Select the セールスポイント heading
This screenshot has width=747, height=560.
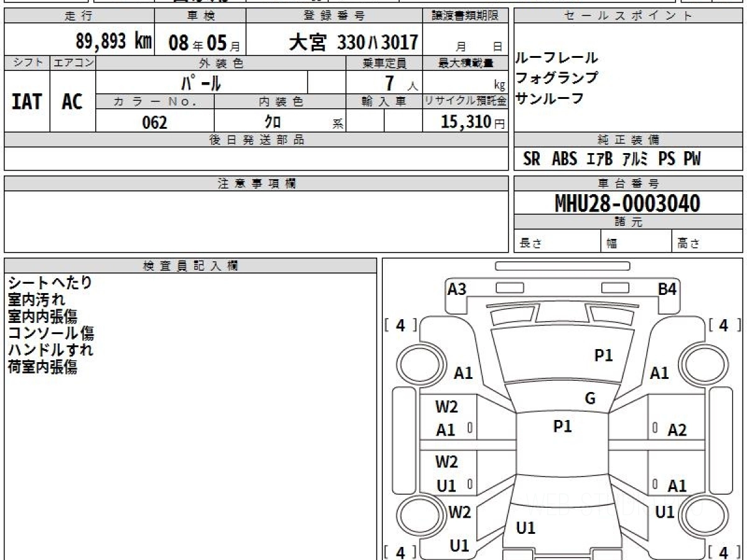tap(628, 16)
